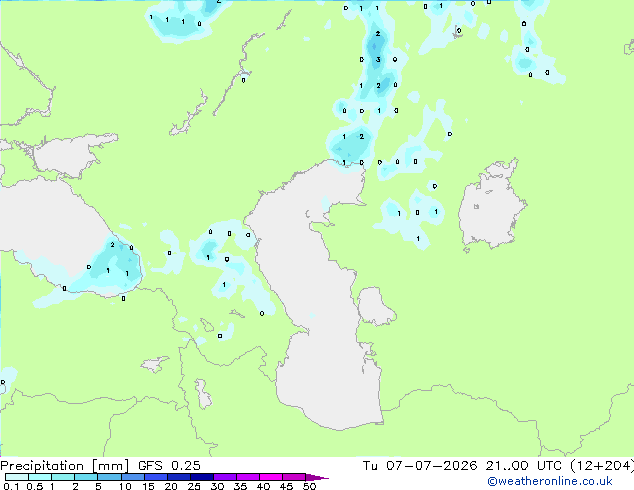Click the '0.1' legend scale label
Screen dimensions: 634x490
(x=11, y=486)
